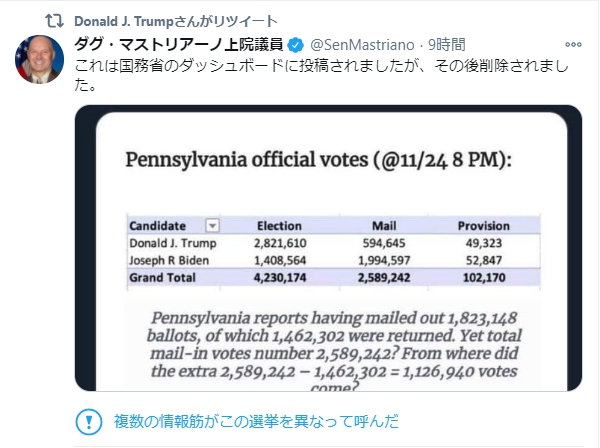Select the Election column header
Viewport: 600px width, 448px height.
pyautogui.click(x=280, y=226)
